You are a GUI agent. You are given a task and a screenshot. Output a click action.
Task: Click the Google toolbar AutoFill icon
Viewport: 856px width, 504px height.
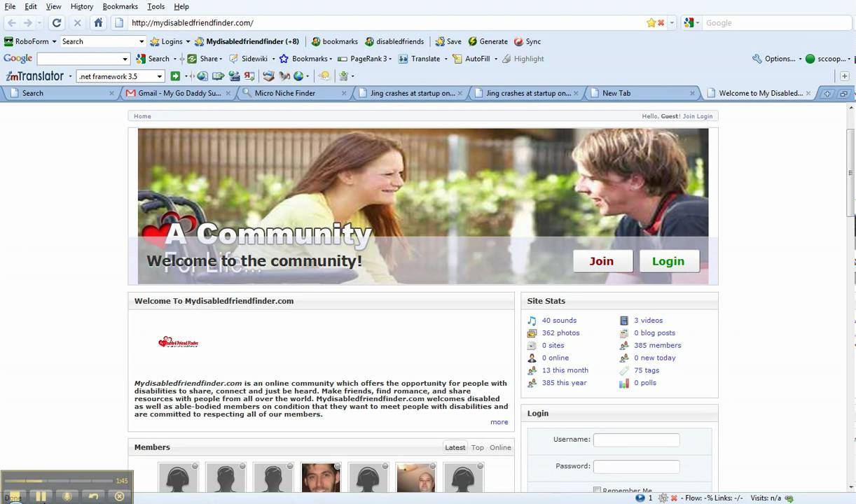[x=457, y=59]
